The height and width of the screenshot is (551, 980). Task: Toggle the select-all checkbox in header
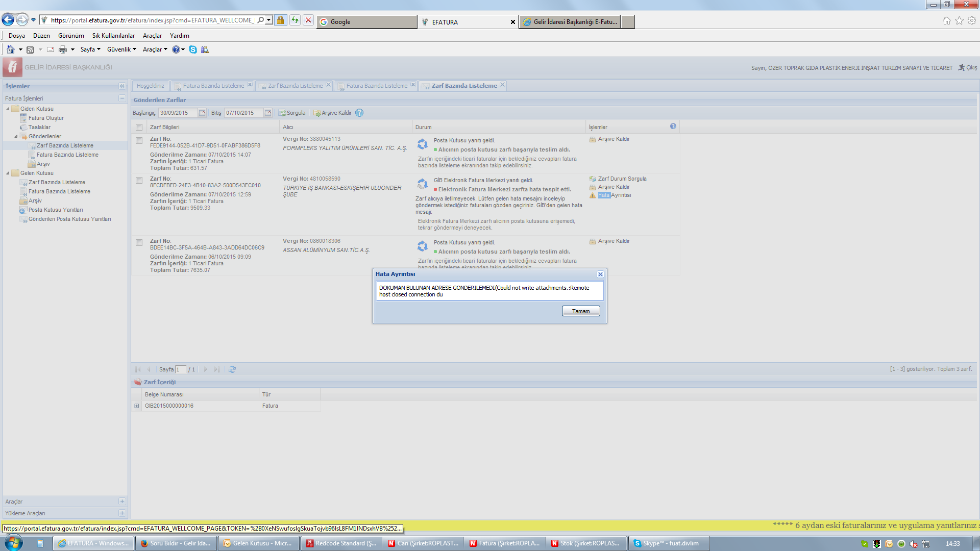[139, 127]
